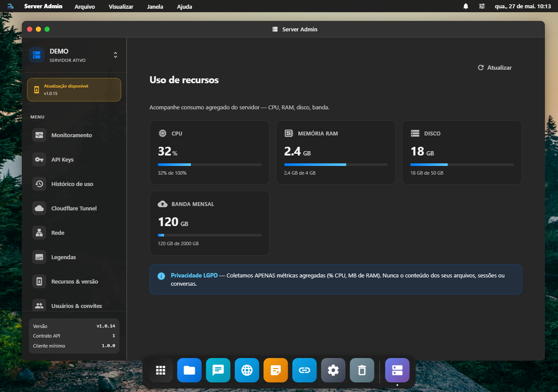This screenshot has width=558, height=392.
Task: Open the Legendas section
Action: click(x=74, y=257)
